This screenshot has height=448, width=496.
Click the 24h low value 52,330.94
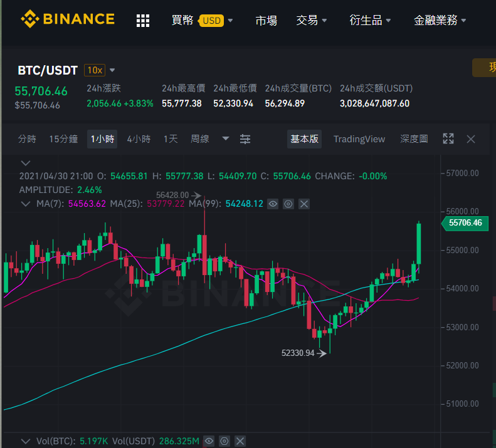(233, 103)
